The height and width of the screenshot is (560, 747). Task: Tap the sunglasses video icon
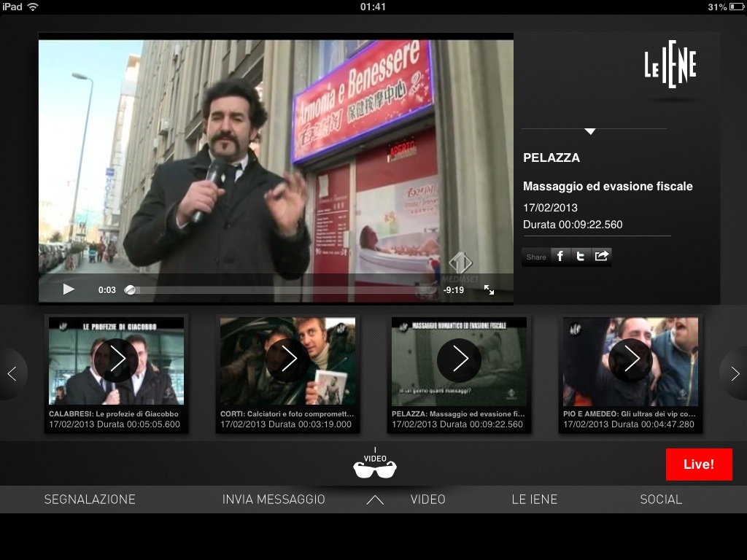point(374,467)
